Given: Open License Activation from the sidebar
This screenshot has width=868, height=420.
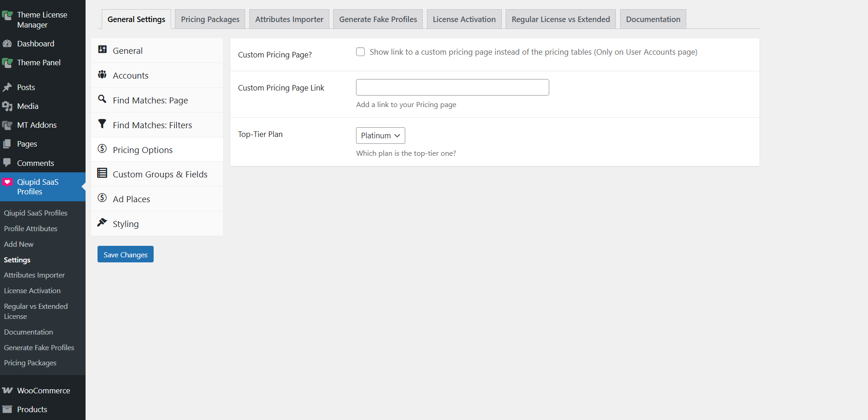Looking at the screenshot, I should click(x=32, y=290).
